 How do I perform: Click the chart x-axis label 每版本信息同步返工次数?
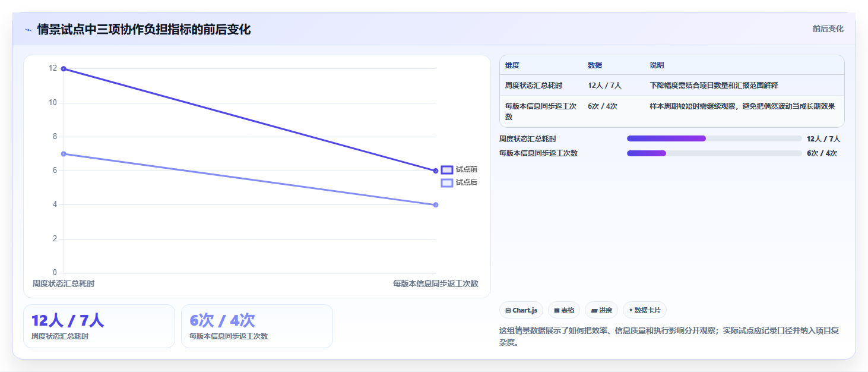(x=436, y=283)
